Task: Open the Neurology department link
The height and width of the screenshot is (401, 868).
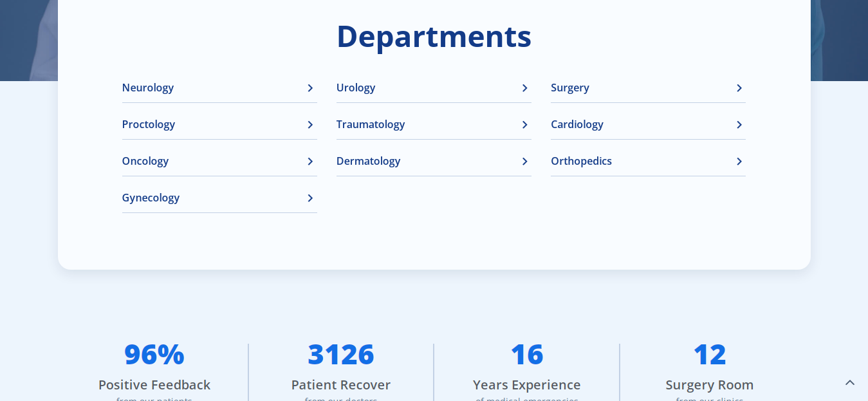Action: [148, 88]
